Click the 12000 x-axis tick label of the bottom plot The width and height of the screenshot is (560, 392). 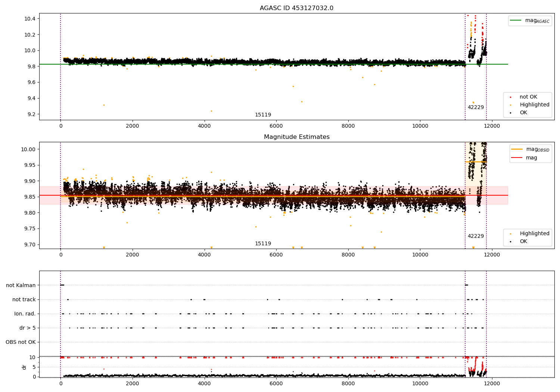click(x=492, y=383)
